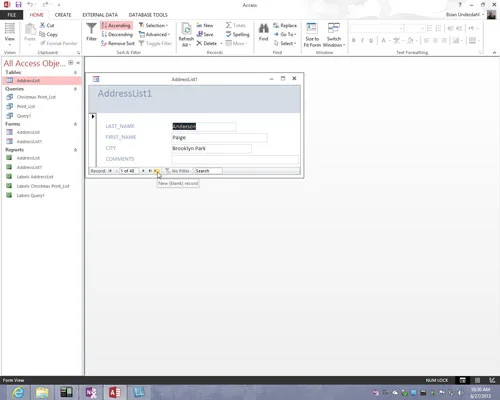Open the CREATE ribbon tab
Screen dimensions: 500x400
pyautogui.click(x=63, y=15)
